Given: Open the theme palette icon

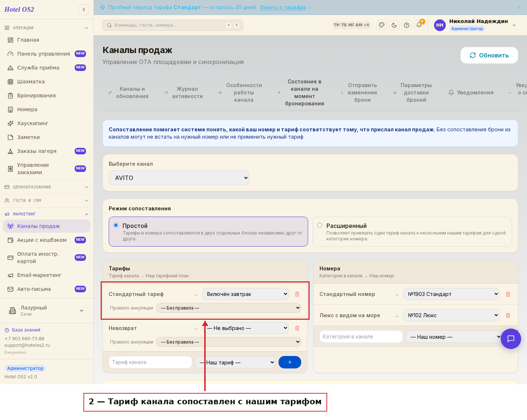Looking at the screenshot, I should [x=382, y=25].
